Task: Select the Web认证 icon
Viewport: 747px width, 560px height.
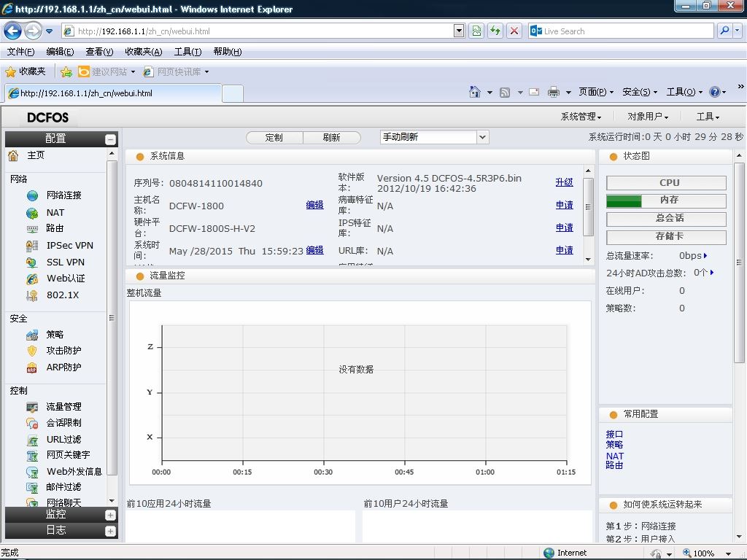Action: point(32,279)
